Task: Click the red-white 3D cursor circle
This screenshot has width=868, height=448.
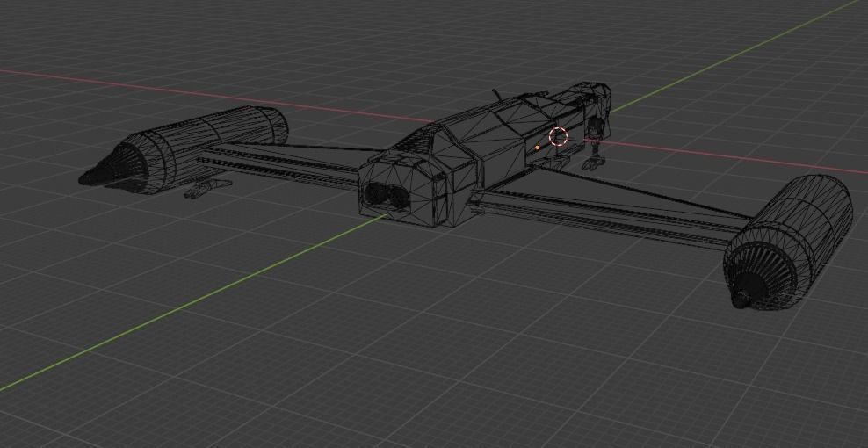Action: (x=558, y=136)
